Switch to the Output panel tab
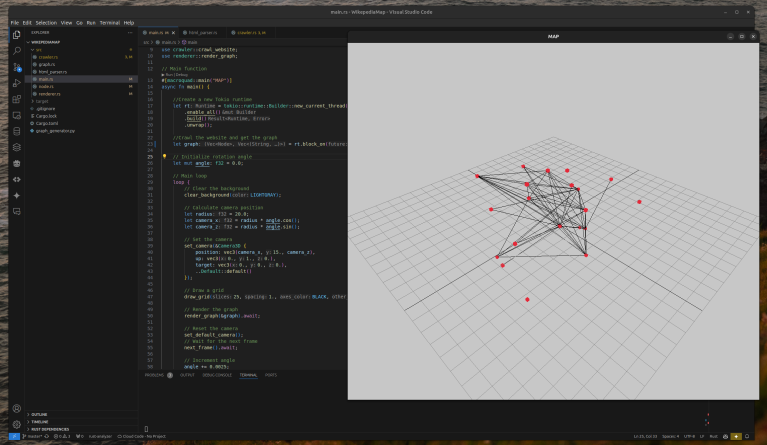 (187, 375)
